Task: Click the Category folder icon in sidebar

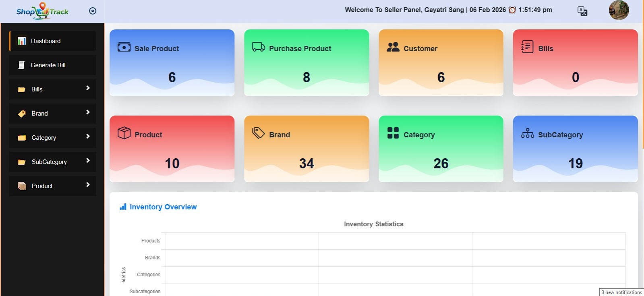Action: pos(22,138)
